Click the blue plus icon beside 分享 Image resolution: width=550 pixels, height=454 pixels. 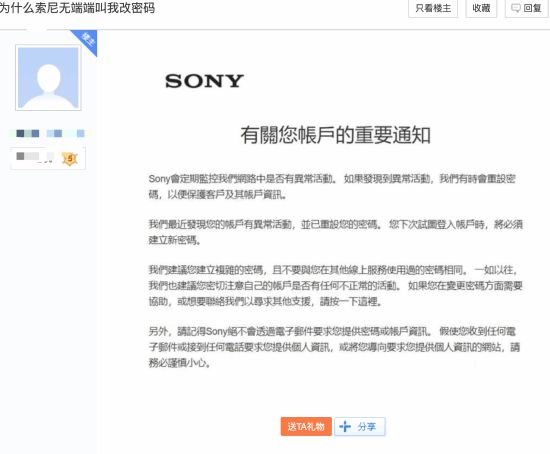click(345, 427)
